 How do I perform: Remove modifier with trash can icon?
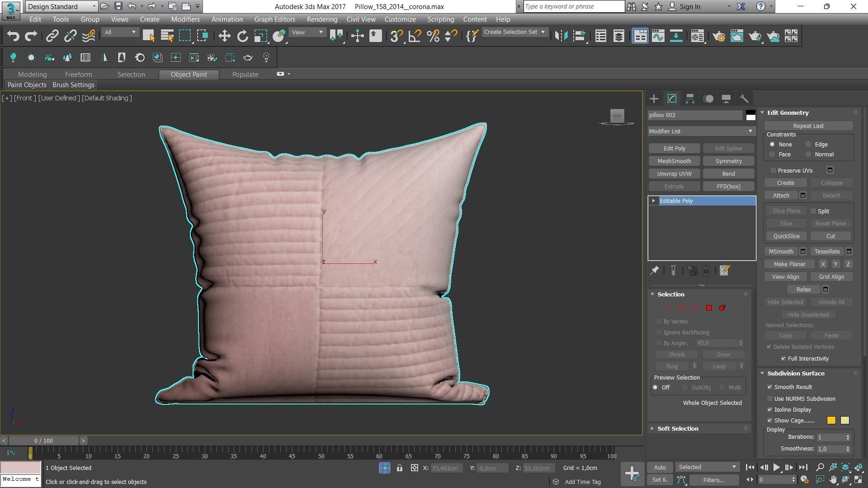point(706,271)
